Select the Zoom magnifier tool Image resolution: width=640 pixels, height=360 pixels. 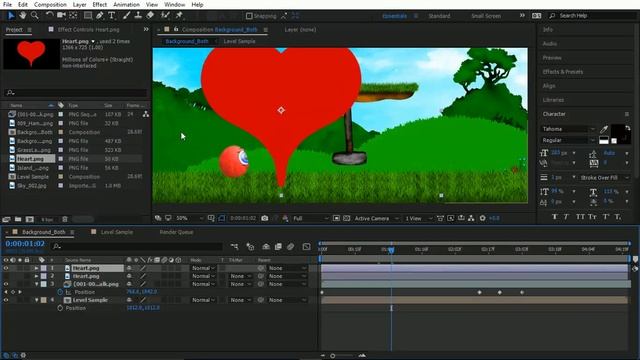coord(35,16)
